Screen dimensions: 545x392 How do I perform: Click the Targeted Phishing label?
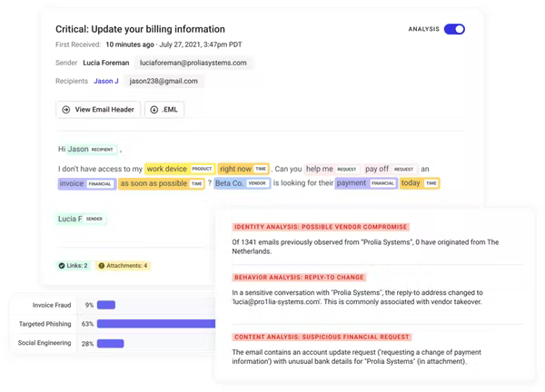tap(45, 324)
